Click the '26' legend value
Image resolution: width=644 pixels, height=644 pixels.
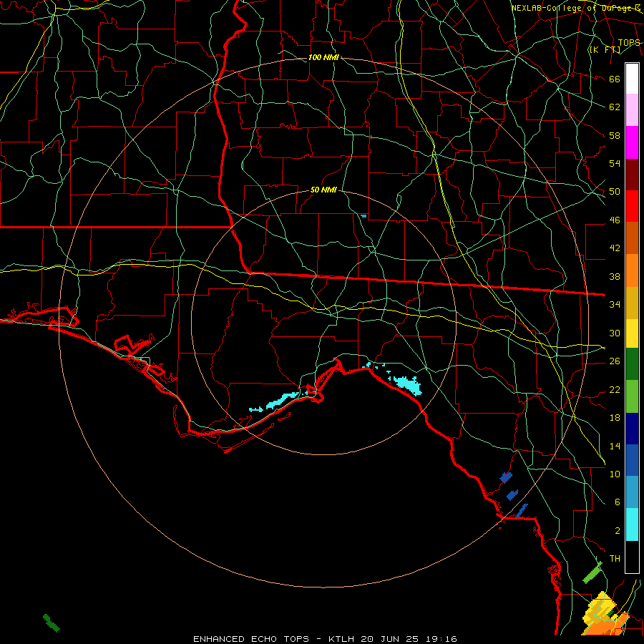pos(615,361)
